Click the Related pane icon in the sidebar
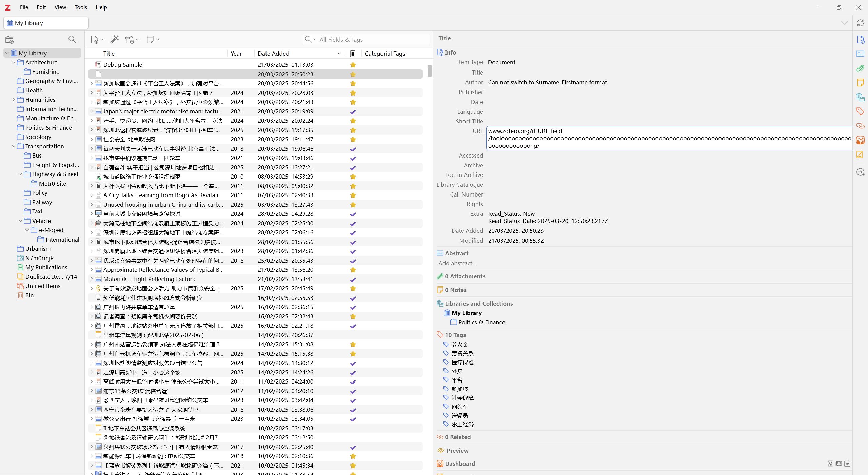The width and height of the screenshot is (868, 475). pos(860,126)
